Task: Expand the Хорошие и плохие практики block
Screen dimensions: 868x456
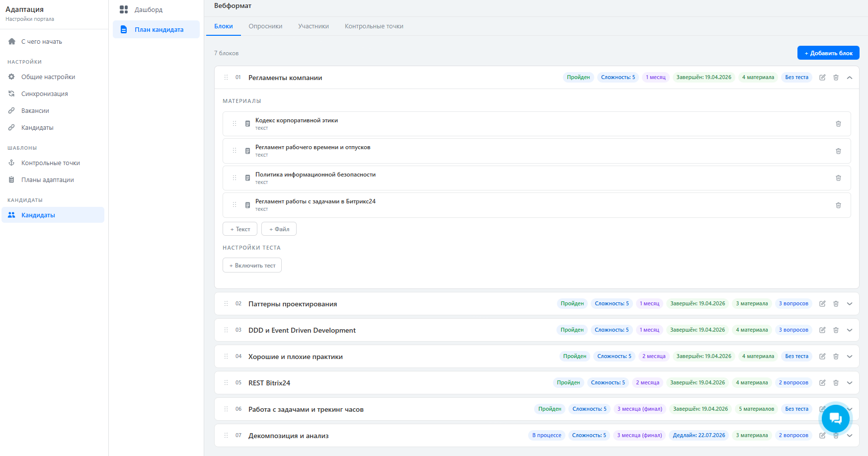Action: (850, 357)
